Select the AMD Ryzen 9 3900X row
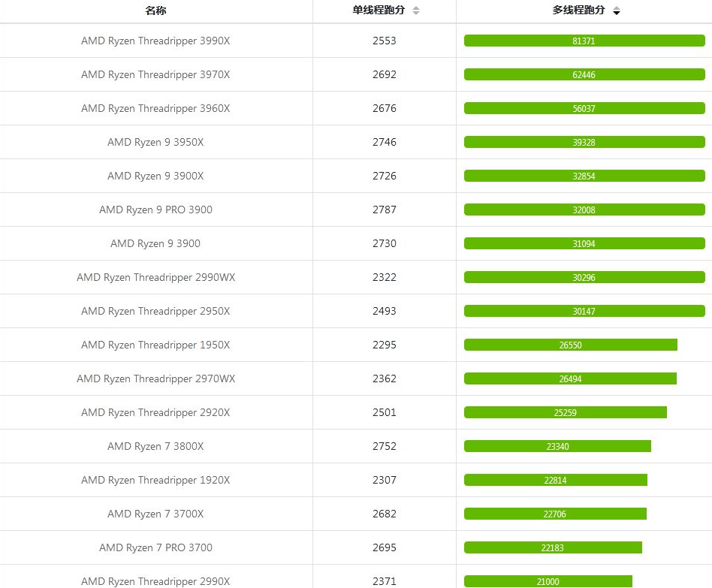 pos(155,176)
